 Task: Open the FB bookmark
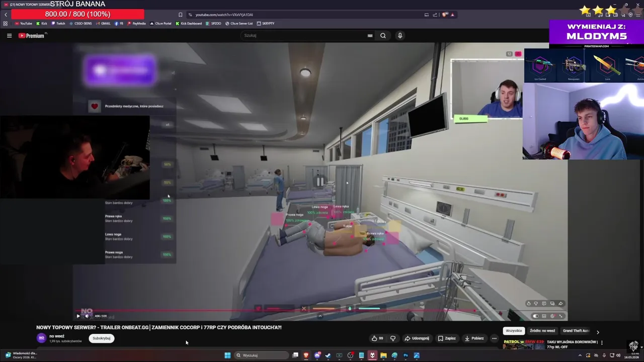coord(119,24)
